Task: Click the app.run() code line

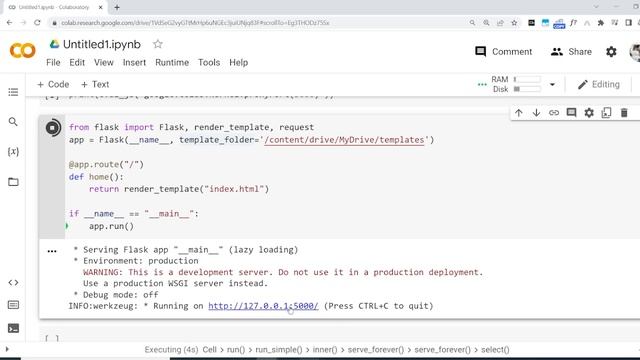Action: pos(111,226)
